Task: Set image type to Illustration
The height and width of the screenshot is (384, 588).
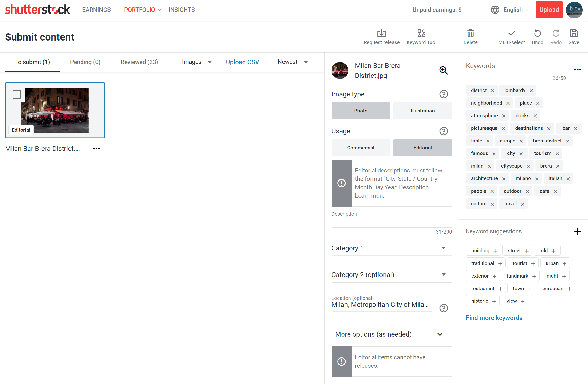Action: [422, 111]
